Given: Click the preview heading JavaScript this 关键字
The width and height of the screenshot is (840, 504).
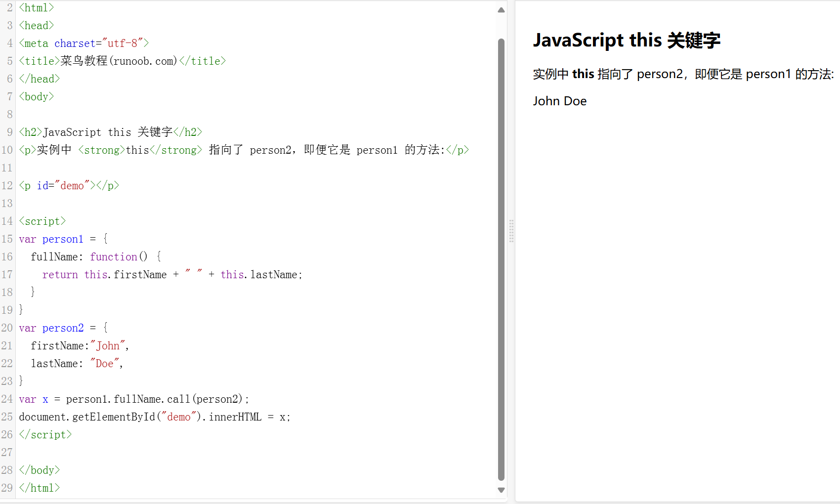Looking at the screenshot, I should tap(627, 41).
